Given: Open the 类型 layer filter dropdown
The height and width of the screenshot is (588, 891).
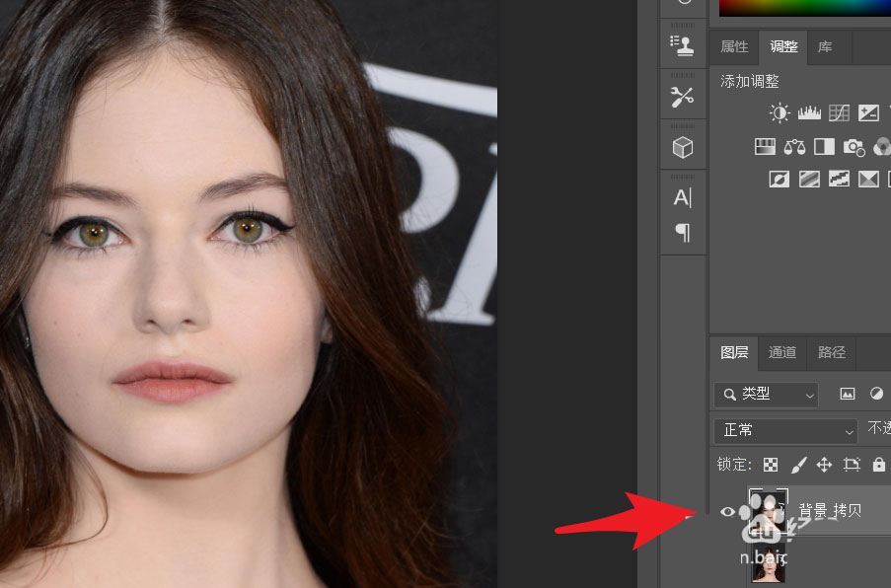Looking at the screenshot, I should coord(766,395).
